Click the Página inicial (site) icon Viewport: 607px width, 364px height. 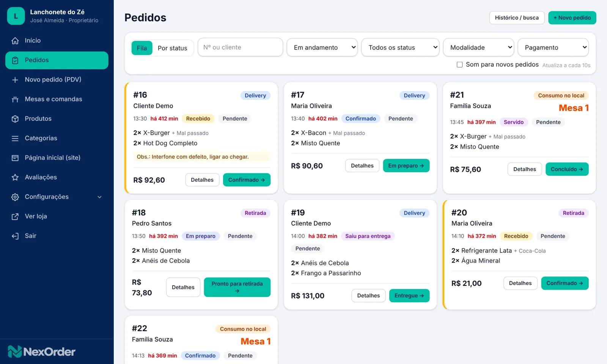(x=15, y=158)
